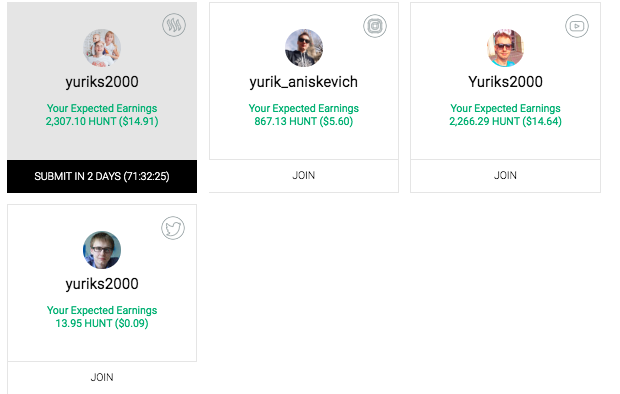The height and width of the screenshot is (394, 620).
Task: Select the yuriks2000 Twitter username
Action: click(x=102, y=284)
